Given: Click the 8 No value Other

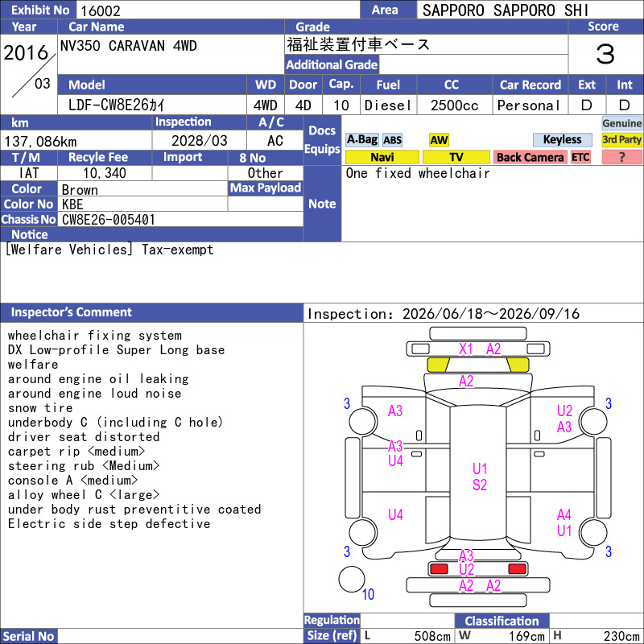Looking at the screenshot, I should coord(265,173).
